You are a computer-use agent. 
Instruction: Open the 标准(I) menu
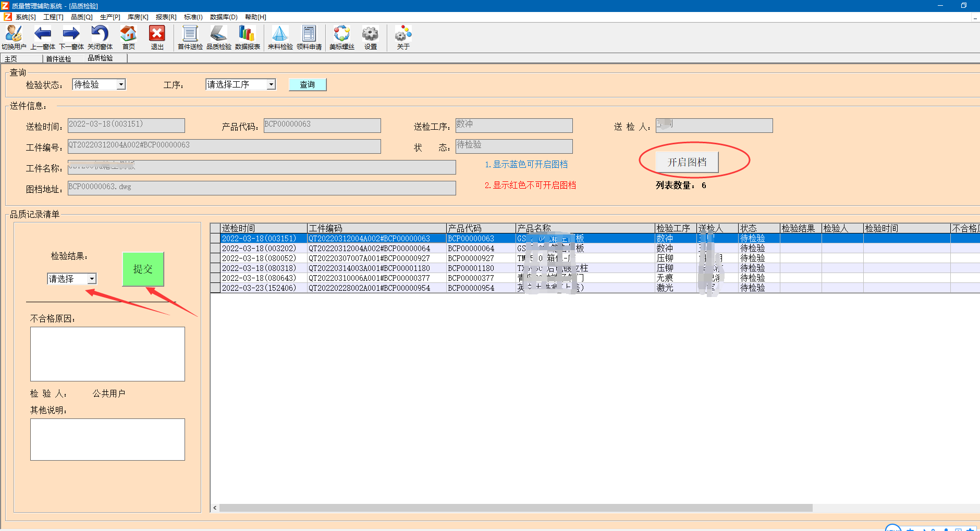tap(193, 17)
